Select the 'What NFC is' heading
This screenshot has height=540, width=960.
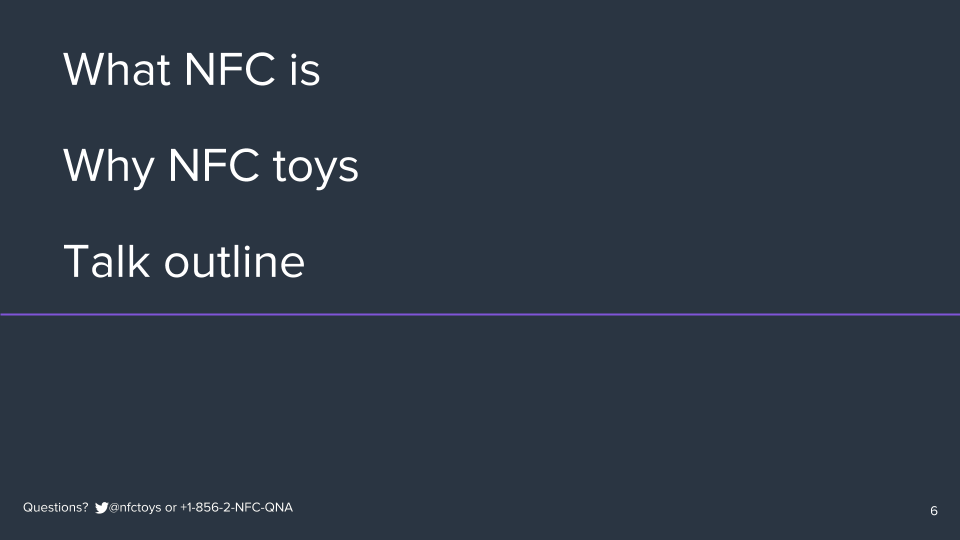coord(191,70)
